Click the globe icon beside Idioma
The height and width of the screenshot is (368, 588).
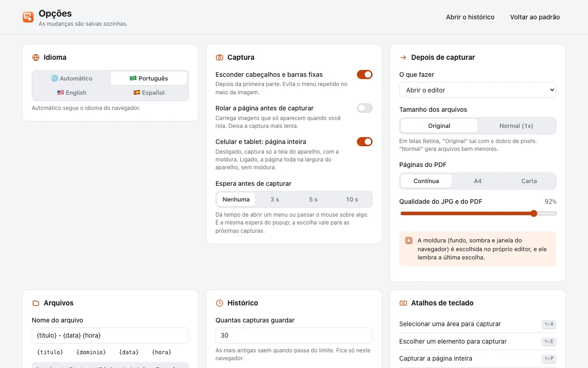(36, 57)
